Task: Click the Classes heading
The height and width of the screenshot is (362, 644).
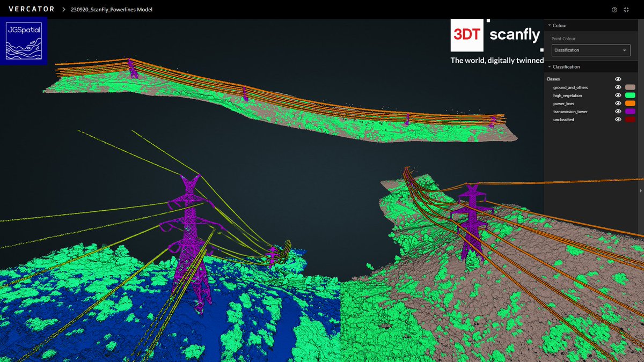Action: pyautogui.click(x=553, y=79)
